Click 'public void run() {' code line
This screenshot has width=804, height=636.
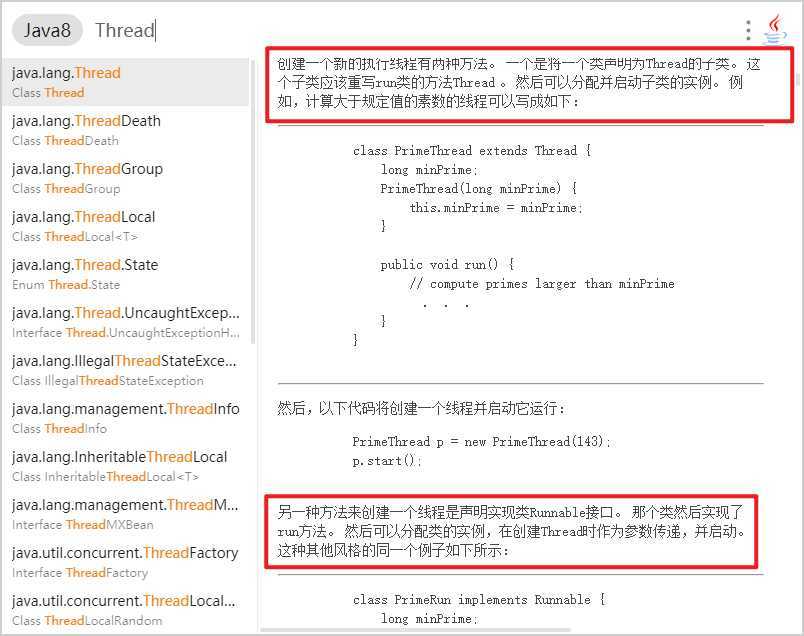click(447, 265)
